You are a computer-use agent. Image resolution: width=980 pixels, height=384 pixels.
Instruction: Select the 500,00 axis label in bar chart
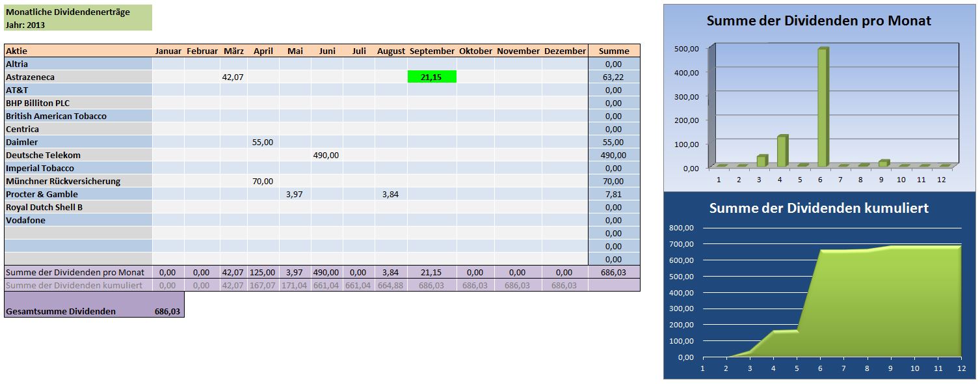[x=687, y=48]
